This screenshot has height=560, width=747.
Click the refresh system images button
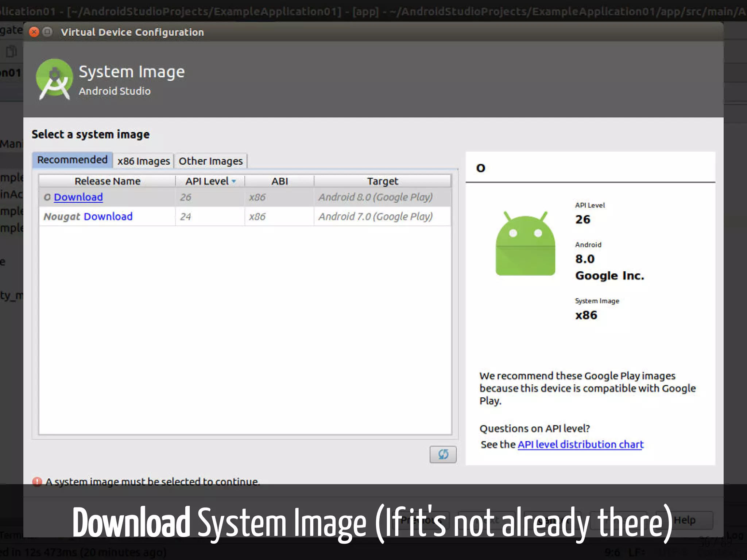[x=443, y=454]
